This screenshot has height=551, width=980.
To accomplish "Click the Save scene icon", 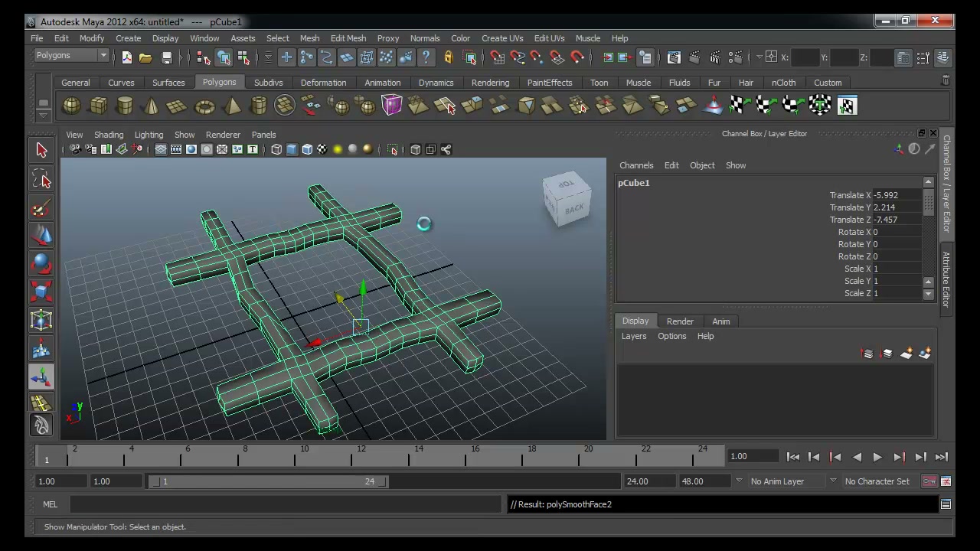I will (166, 57).
